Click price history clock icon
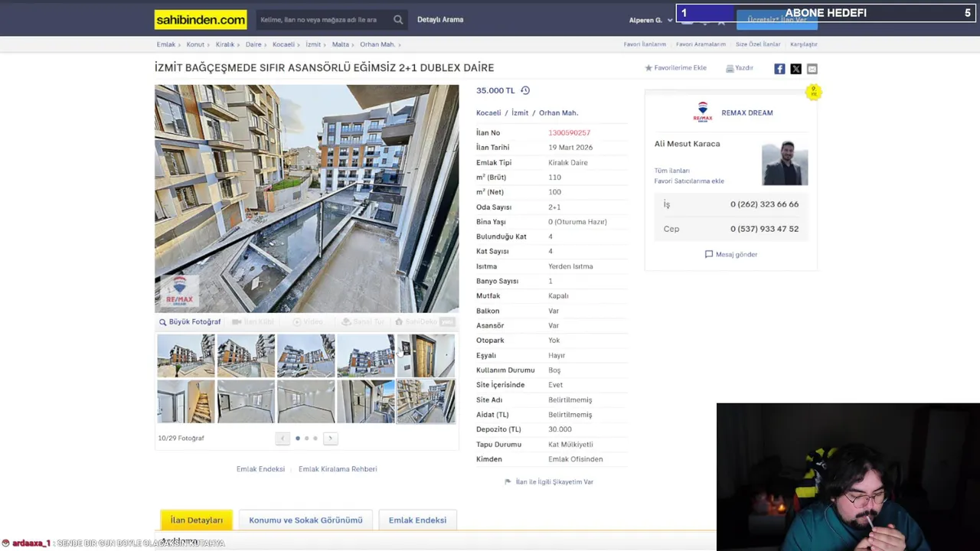Image resolution: width=980 pixels, height=551 pixels. click(525, 90)
